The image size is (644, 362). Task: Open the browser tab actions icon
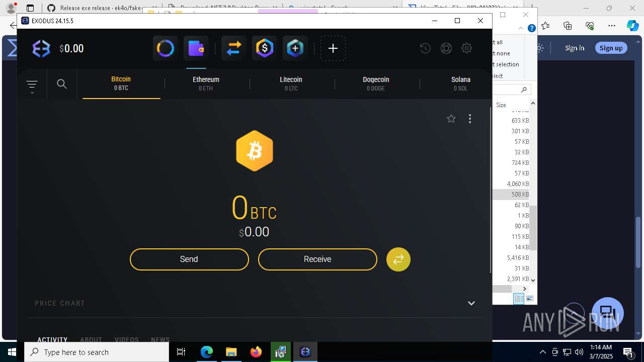point(30,8)
